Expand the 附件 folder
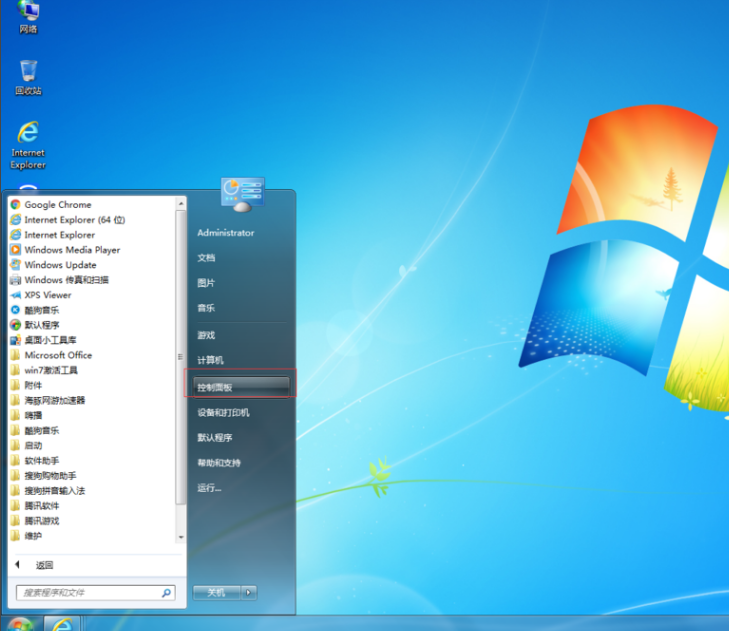729x631 pixels. (x=34, y=385)
